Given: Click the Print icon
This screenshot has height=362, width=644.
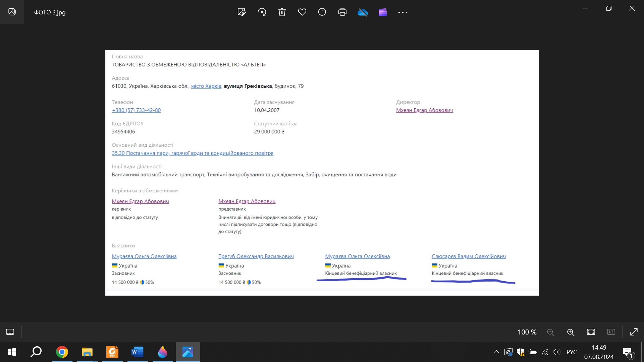Looking at the screenshot, I should tap(342, 12).
